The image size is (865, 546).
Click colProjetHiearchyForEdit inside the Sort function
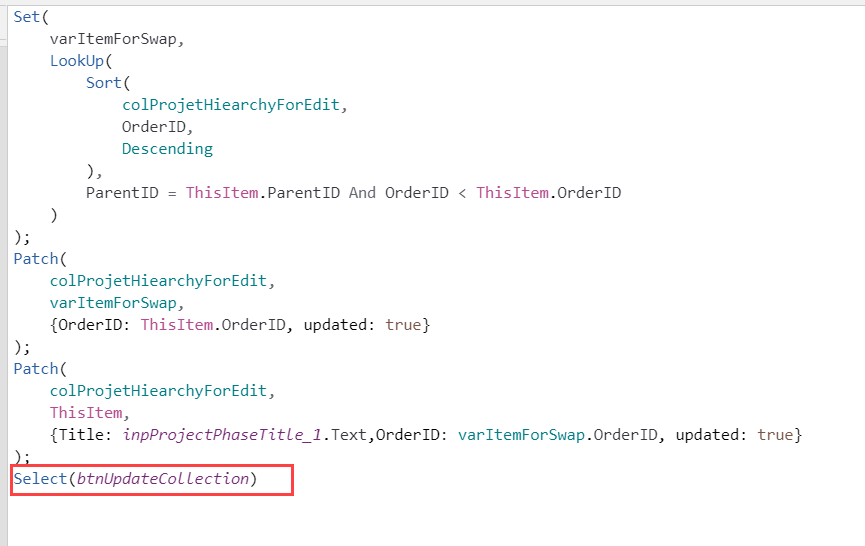click(234, 105)
